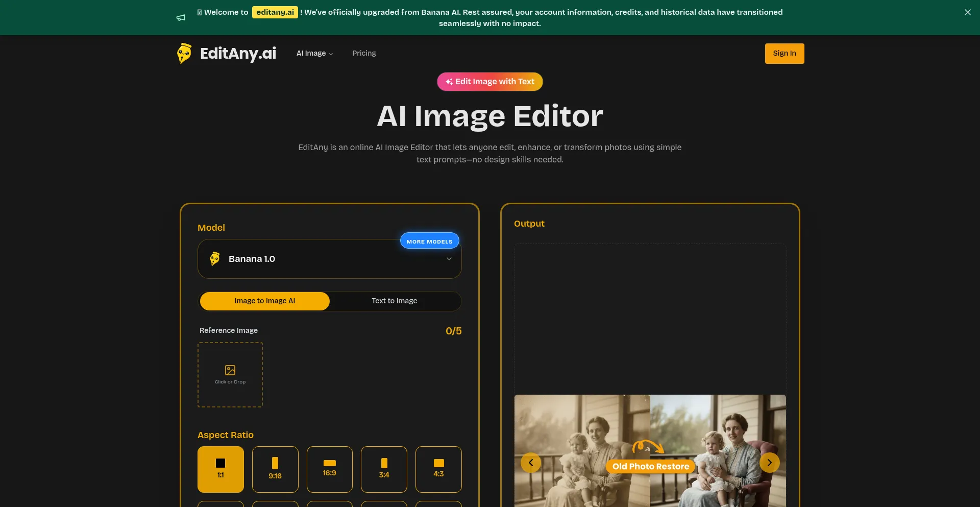Select the 9:16 aspect ratio
Screen dimensions: 980x507
(275, 469)
